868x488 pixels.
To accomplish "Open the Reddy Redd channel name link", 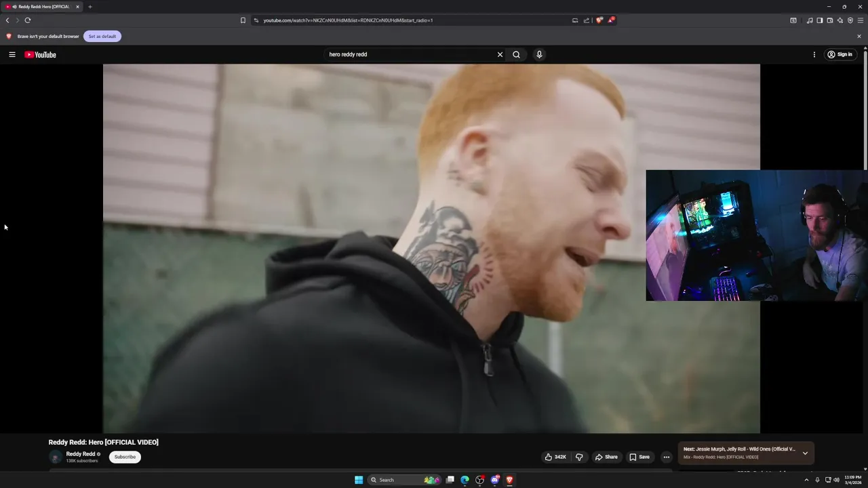I will point(81,454).
